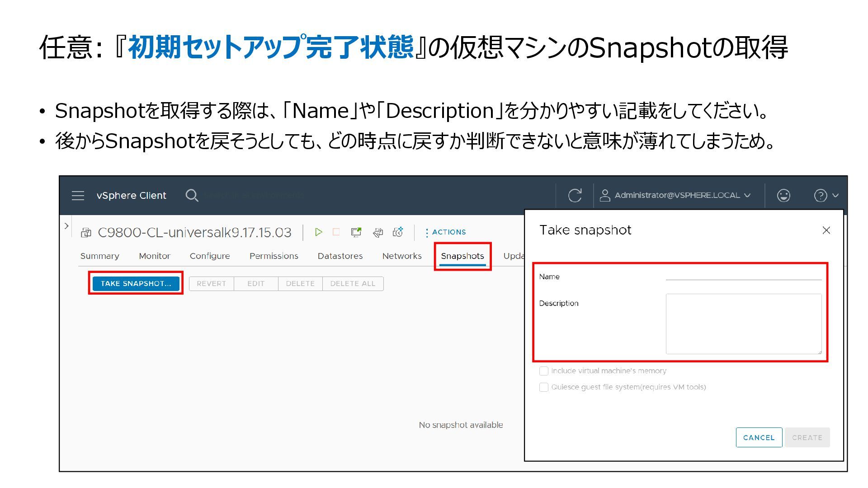
Task: Click the smiley feedback icon
Action: 783,196
